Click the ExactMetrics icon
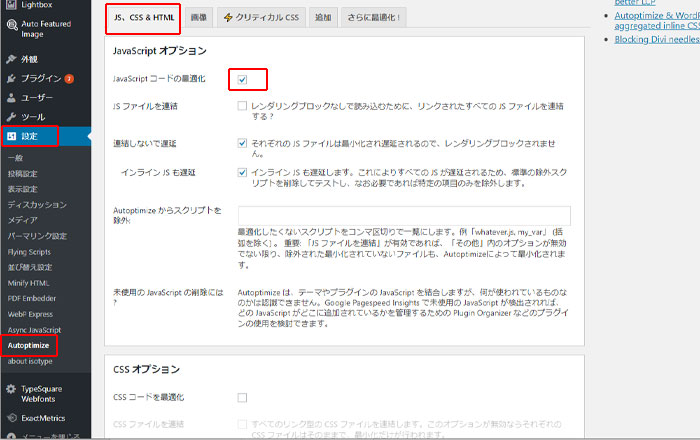The image size is (700, 440). point(12,418)
